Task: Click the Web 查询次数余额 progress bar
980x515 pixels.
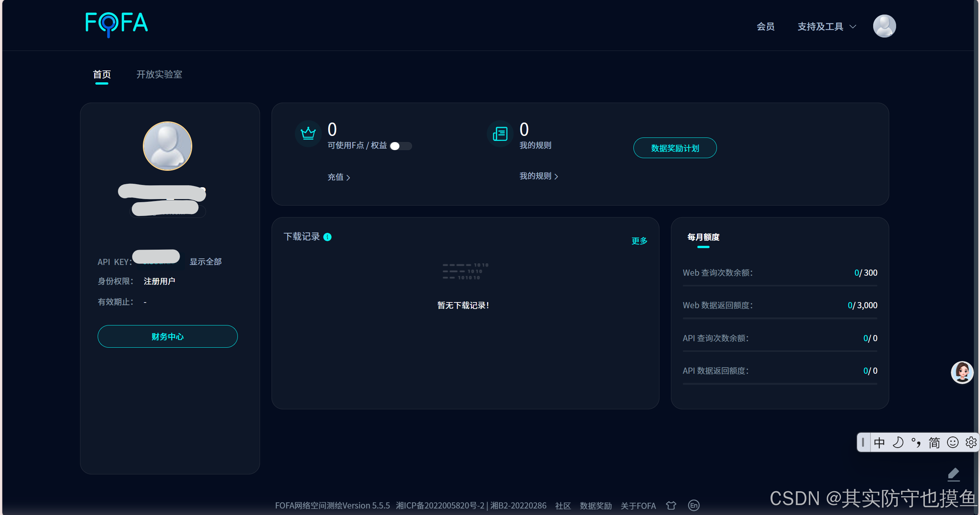Action: (x=780, y=286)
